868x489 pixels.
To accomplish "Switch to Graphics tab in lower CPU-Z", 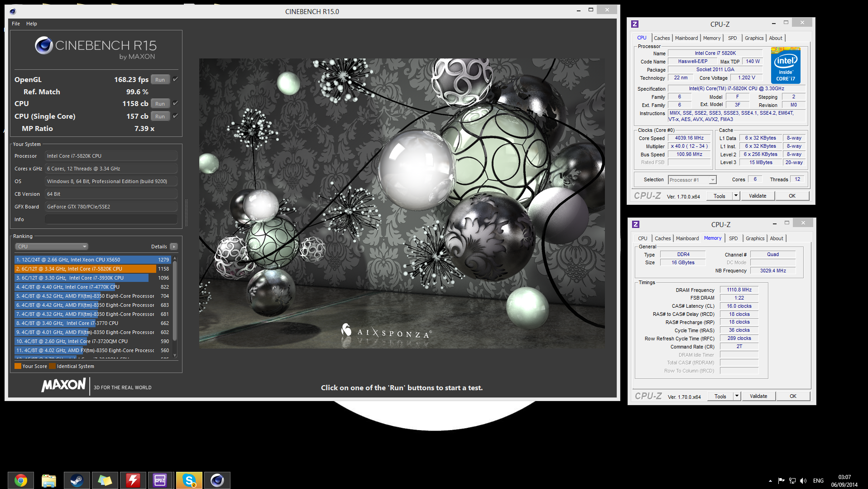I will point(755,238).
